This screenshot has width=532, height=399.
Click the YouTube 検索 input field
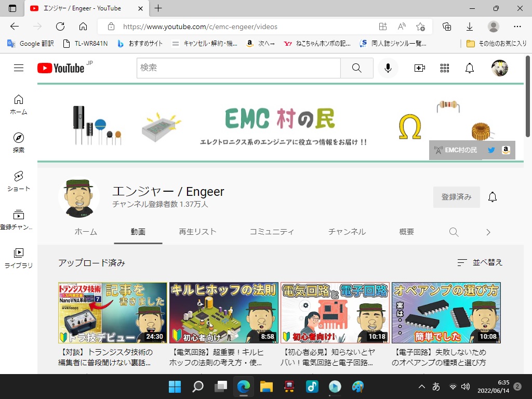tap(238, 68)
